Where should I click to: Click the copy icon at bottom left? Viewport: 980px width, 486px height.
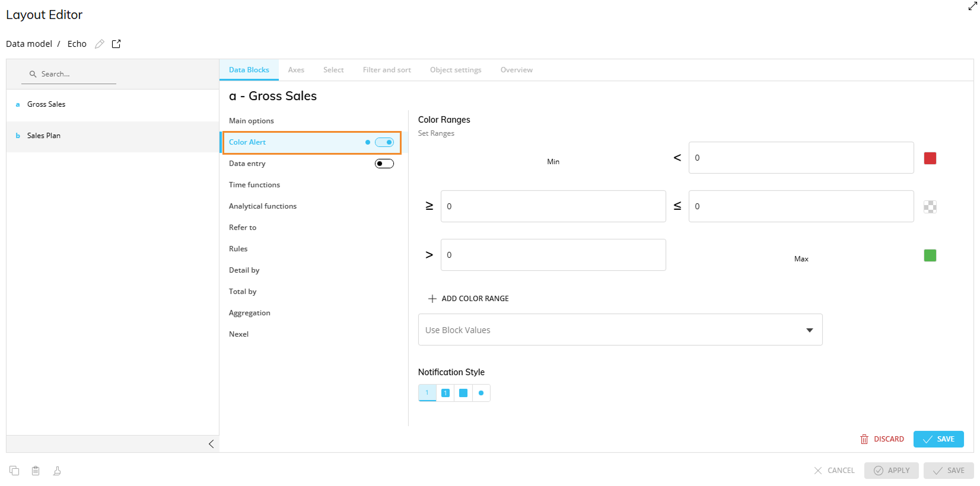(x=14, y=471)
